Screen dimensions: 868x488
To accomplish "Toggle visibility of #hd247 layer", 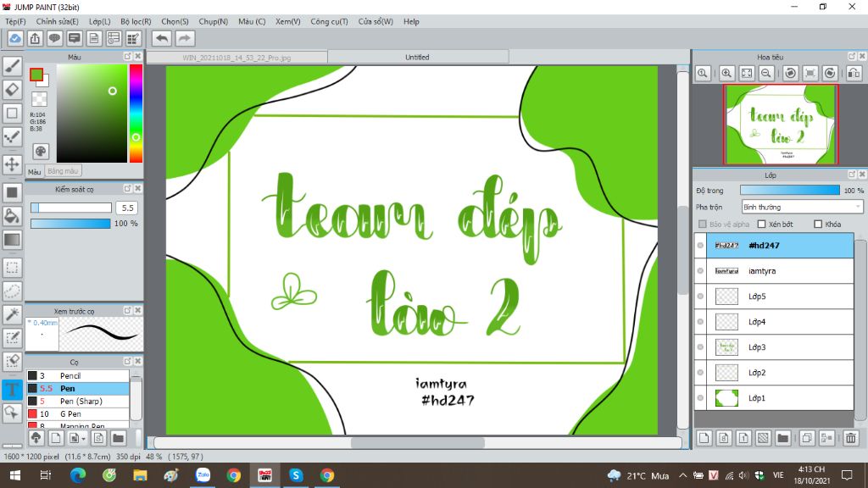I will [700, 245].
